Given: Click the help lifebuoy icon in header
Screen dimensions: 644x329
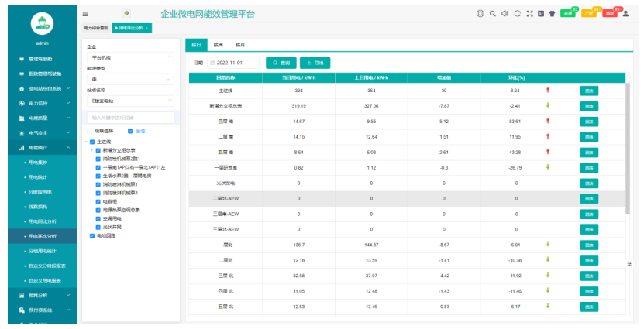Looking at the screenshot, I should coord(480,13).
